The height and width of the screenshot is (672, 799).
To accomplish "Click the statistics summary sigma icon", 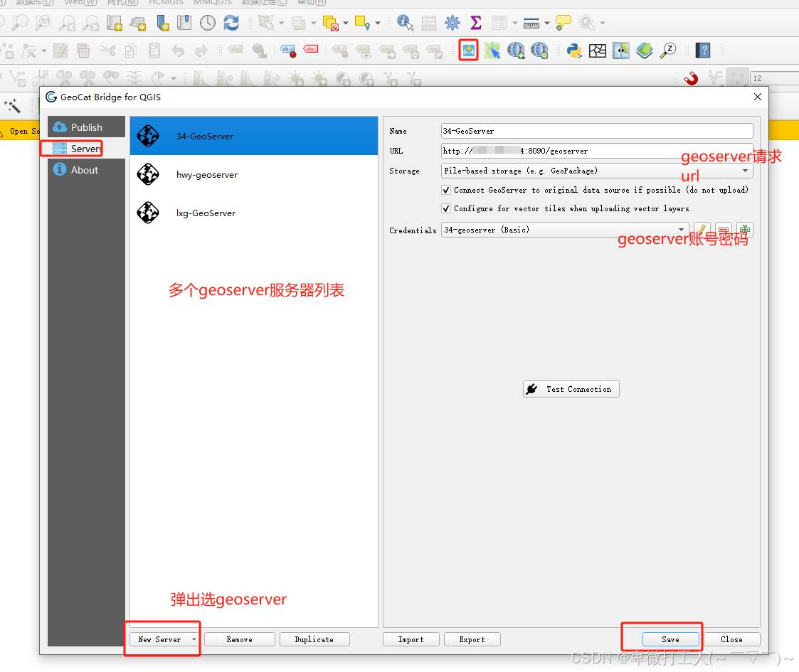I will [475, 23].
